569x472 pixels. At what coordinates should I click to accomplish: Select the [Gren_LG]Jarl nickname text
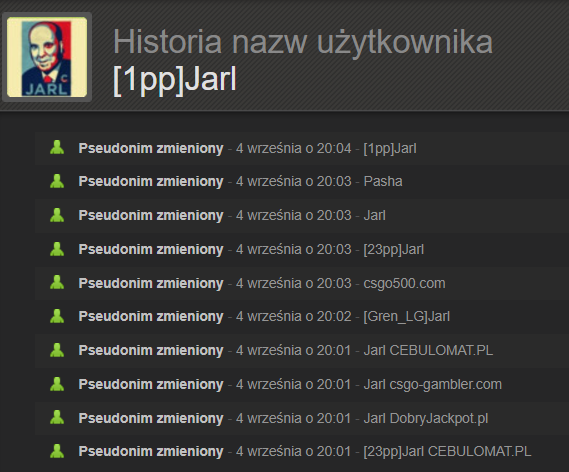[406, 317]
